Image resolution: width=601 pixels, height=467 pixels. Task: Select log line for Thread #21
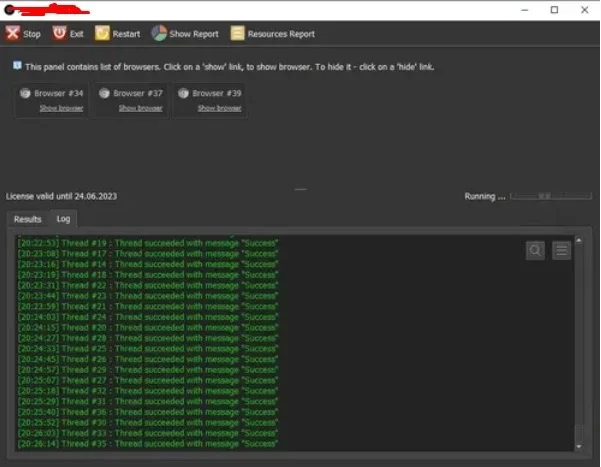click(x=148, y=306)
